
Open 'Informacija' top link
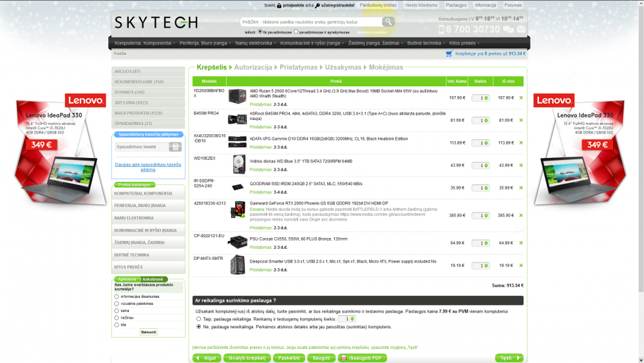pyautogui.click(x=485, y=5)
